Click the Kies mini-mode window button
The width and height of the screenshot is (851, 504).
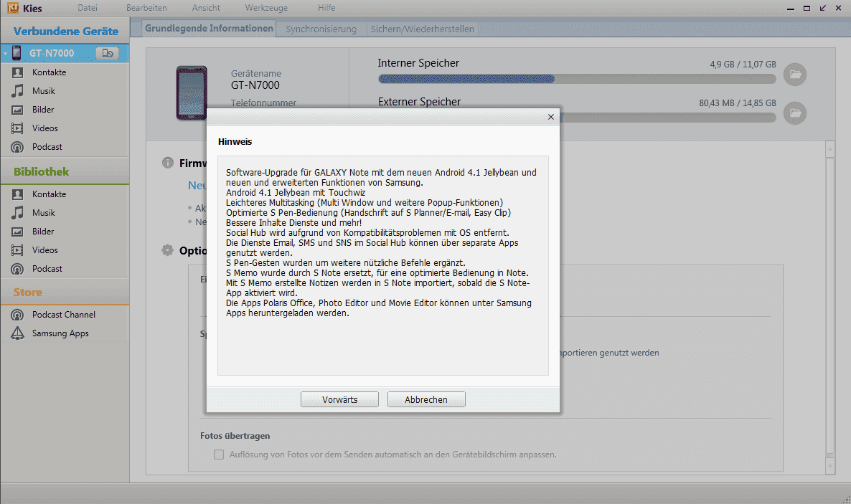pos(823,8)
